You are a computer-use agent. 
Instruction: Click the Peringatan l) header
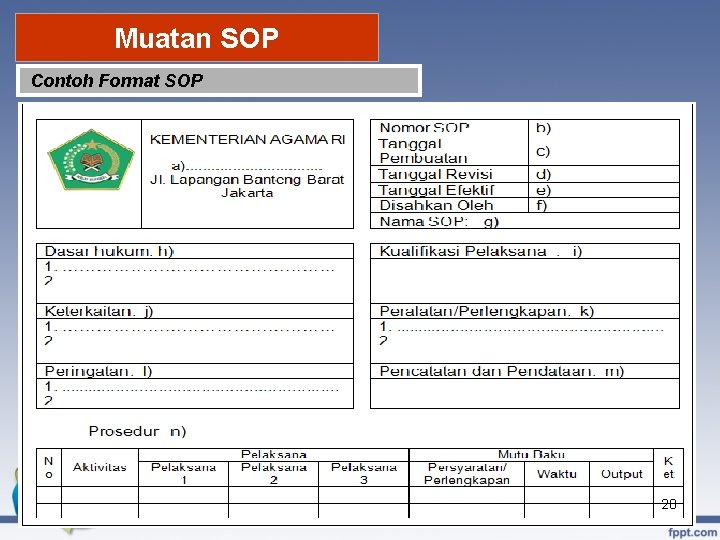195,371
